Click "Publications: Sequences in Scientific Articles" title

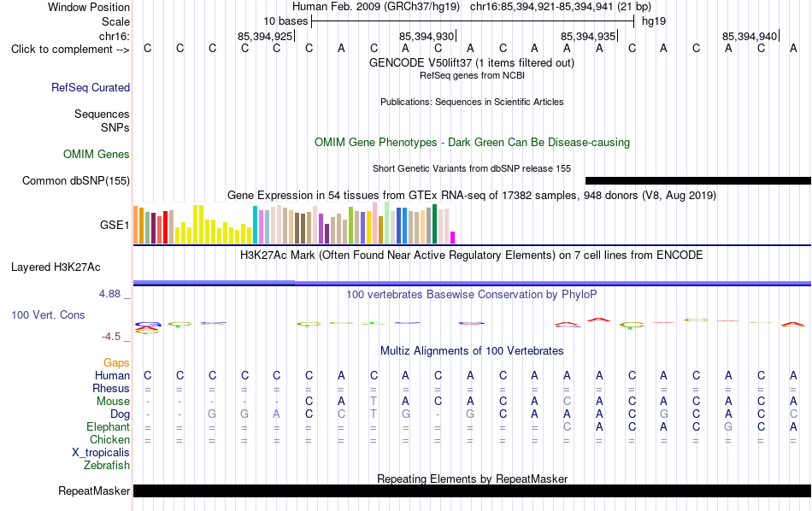tap(472, 102)
